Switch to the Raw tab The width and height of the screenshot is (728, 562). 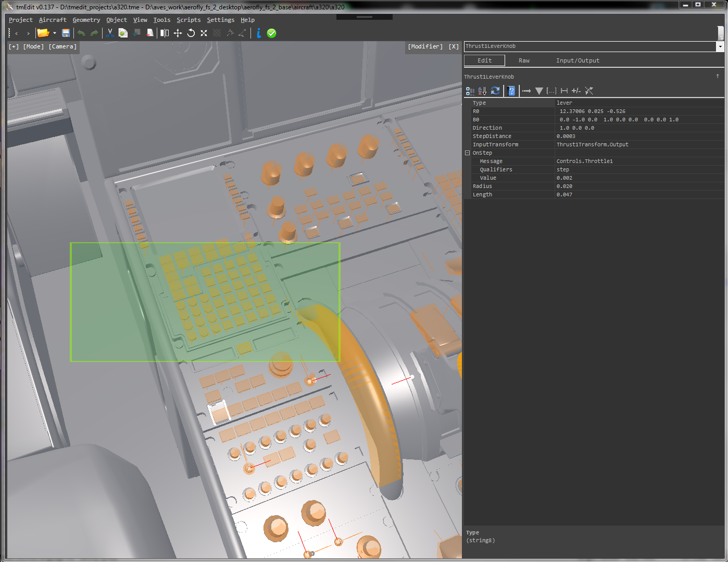coord(524,61)
